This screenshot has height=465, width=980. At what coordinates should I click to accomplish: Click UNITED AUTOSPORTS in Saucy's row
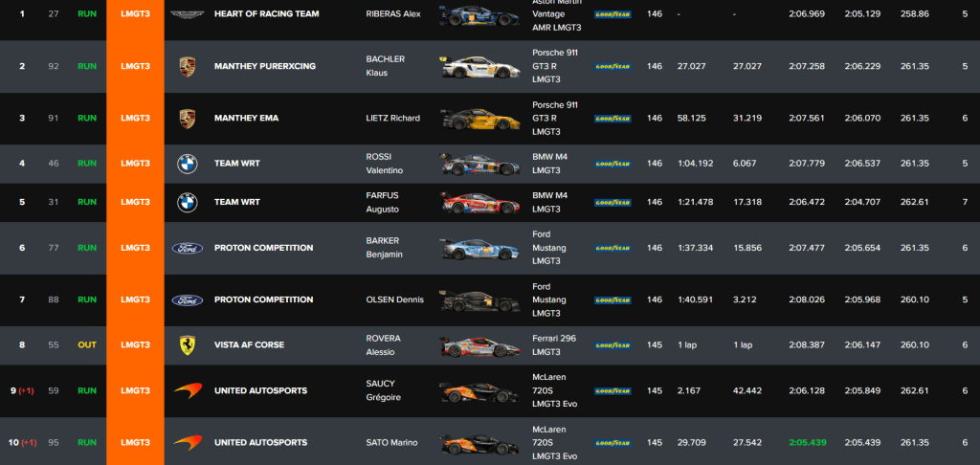[260, 390]
